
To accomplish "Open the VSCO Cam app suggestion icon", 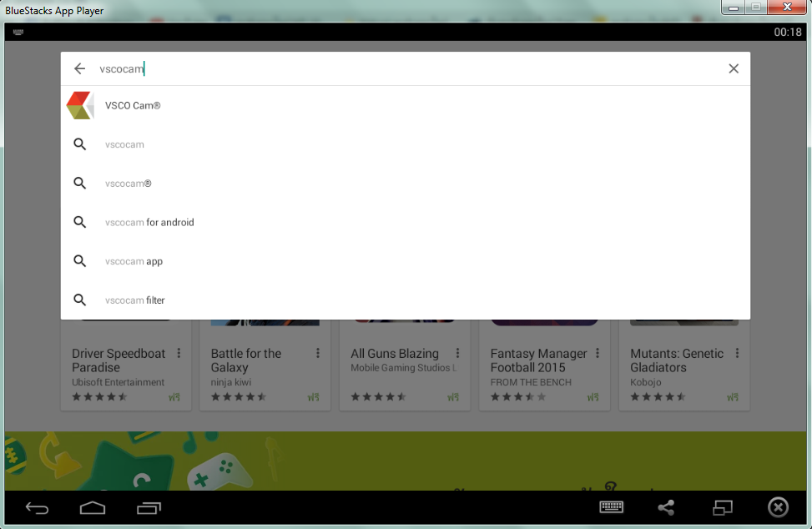I will (x=80, y=106).
